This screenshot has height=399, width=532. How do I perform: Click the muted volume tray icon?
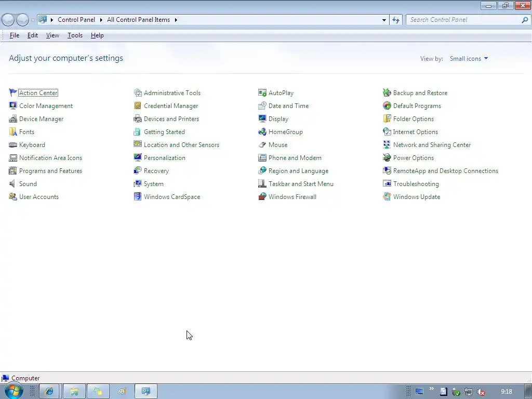[481, 392]
